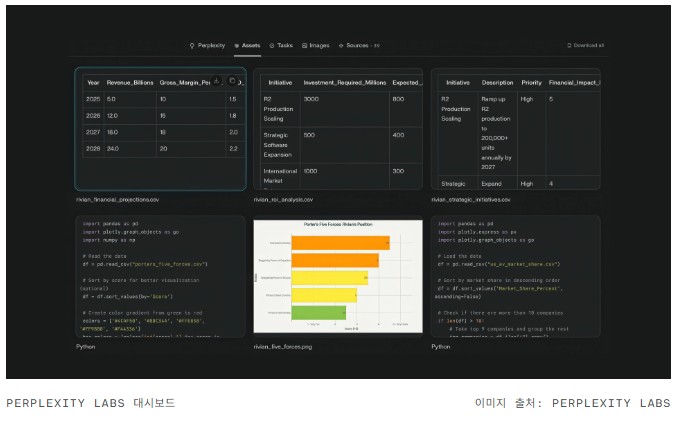Click the Perplexity tab icon
This screenshot has width=674, height=424.
pos(192,46)
